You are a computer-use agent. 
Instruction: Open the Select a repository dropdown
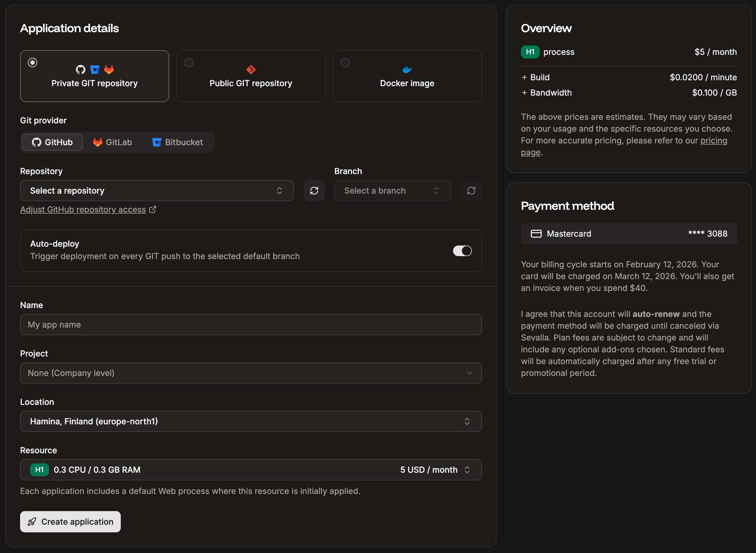coord(157,190)
